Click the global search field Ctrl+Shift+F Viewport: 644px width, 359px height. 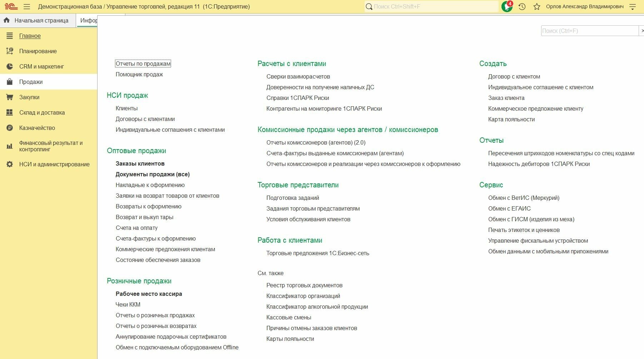click(x=431, y=6)
